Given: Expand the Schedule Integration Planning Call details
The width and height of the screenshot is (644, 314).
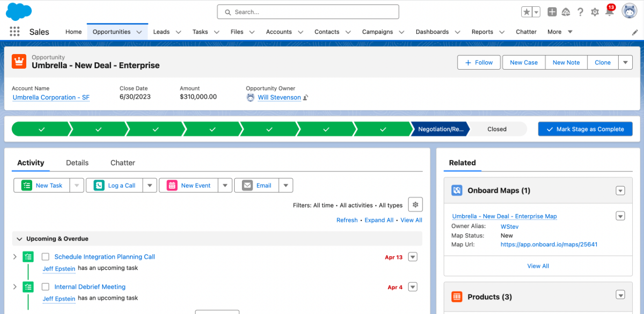Looking at the screenshot, I should point(15,257).
